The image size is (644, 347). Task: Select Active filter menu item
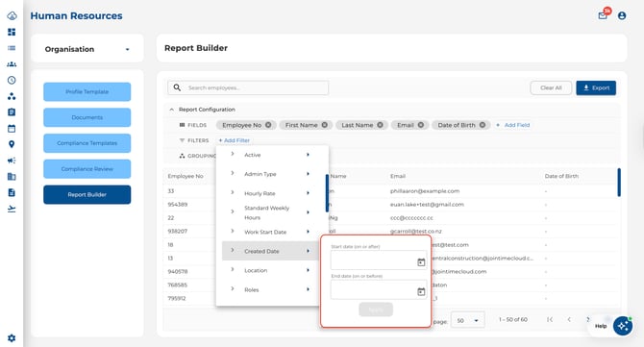[x=271, y=155]
